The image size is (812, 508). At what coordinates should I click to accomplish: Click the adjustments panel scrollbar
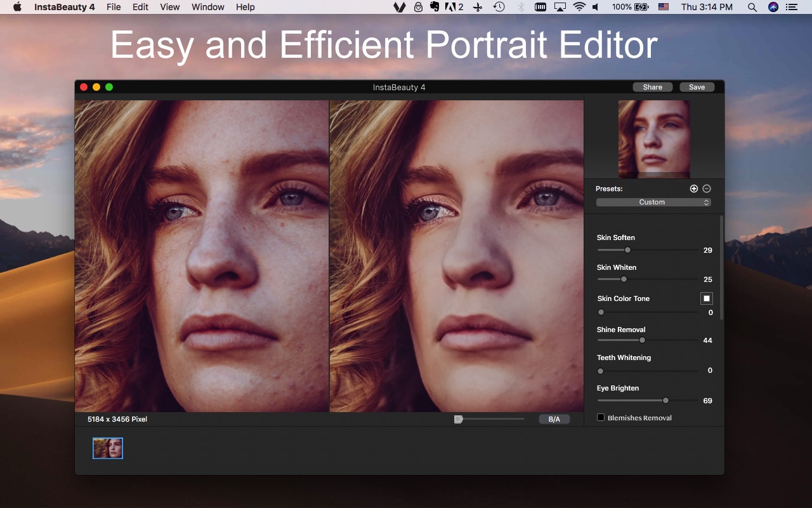721,267
